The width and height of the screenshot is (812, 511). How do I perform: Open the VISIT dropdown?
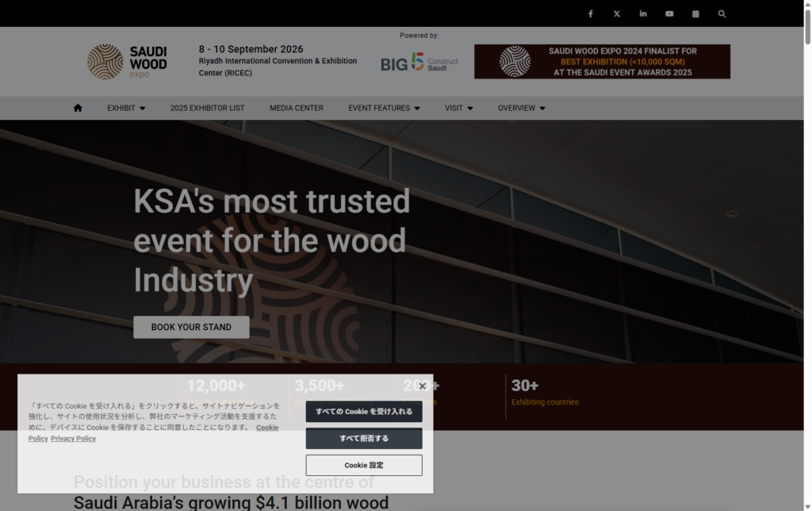[x=458, y=107]
